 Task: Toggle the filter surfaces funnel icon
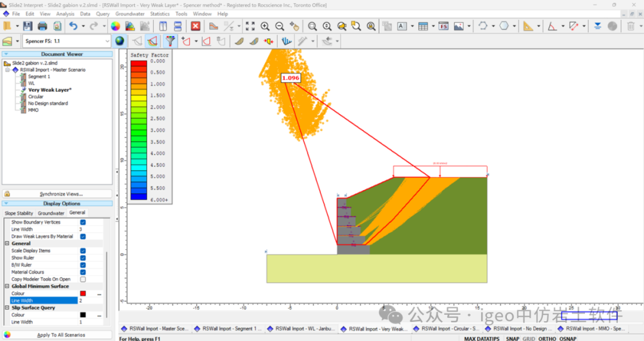point(170,41)
